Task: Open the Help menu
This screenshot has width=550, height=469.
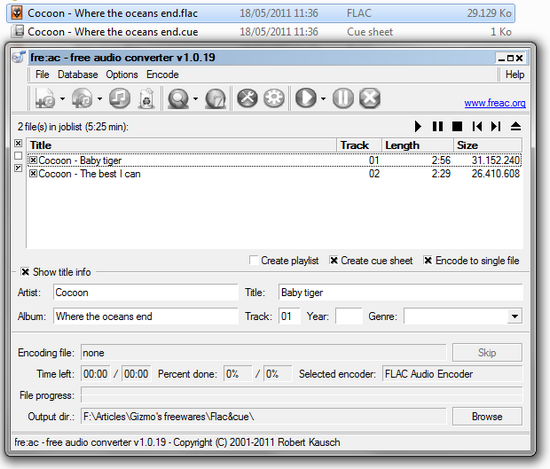Action: click(515, 74)
